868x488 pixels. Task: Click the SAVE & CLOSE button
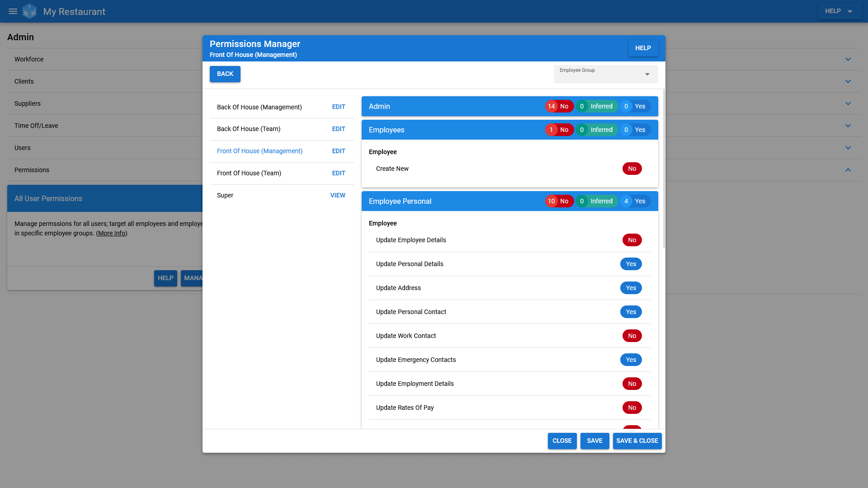pos(637,441)
